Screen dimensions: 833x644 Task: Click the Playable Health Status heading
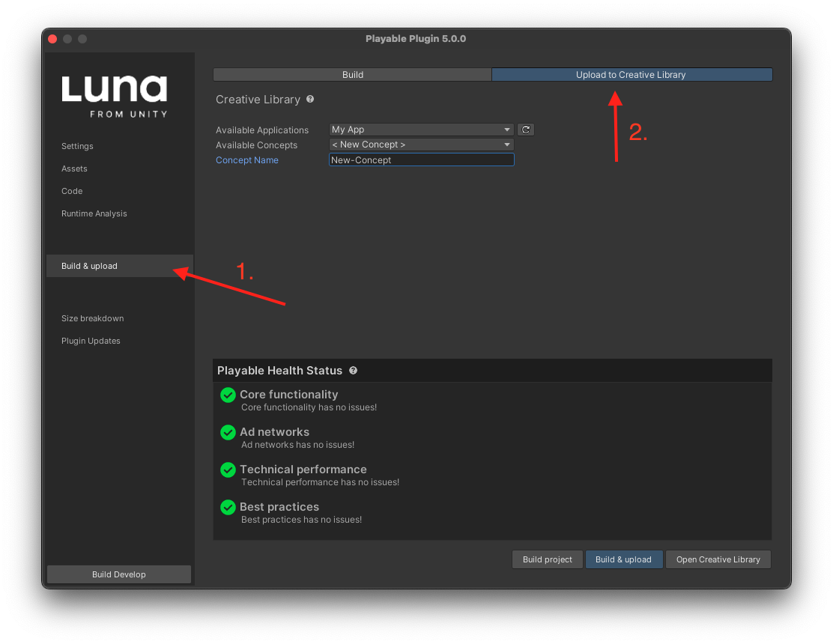(x=279, y=371)
